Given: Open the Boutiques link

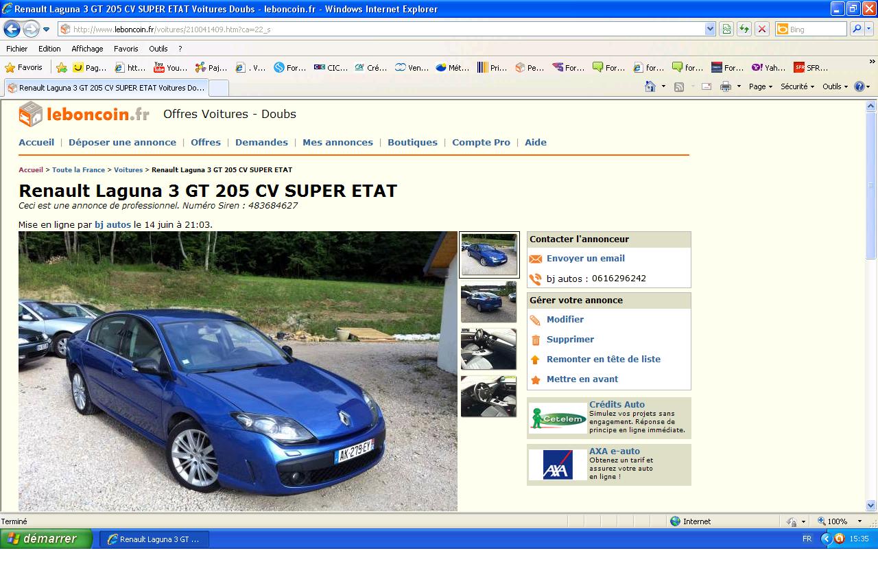Looking at the screenshot, I should (412, 142).
